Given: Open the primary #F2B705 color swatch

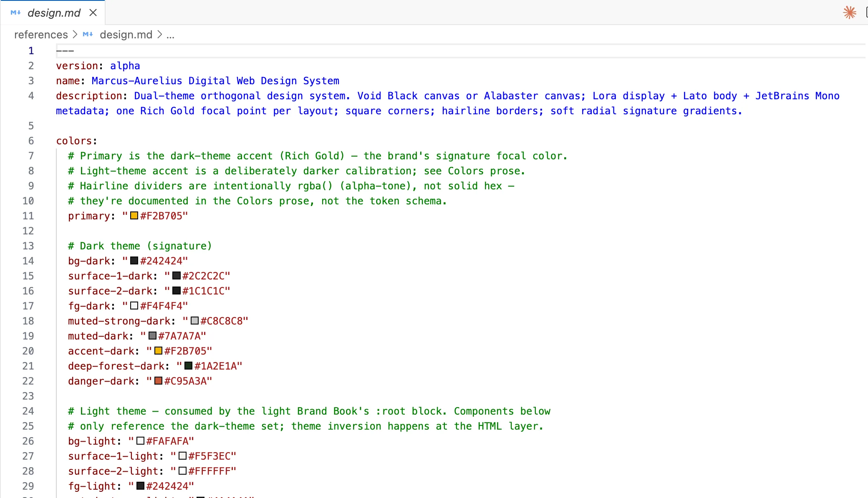Looking at the screenshot, I should (134, 216).
